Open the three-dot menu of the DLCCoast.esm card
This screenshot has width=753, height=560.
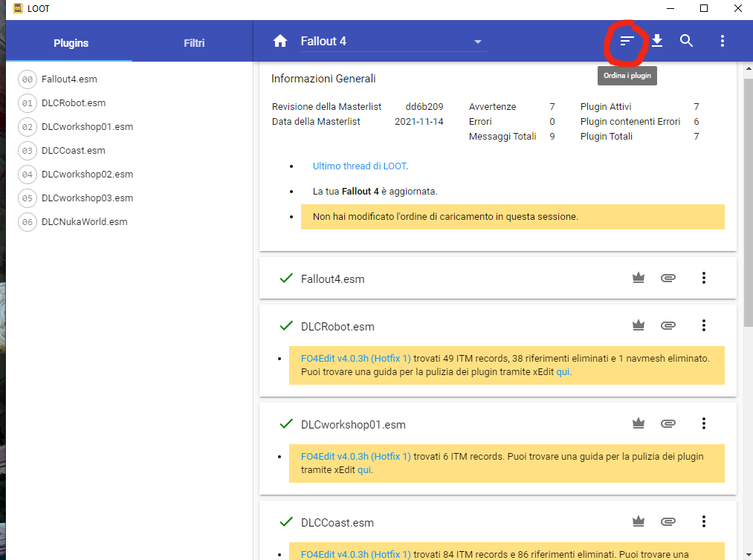[703, 521]
